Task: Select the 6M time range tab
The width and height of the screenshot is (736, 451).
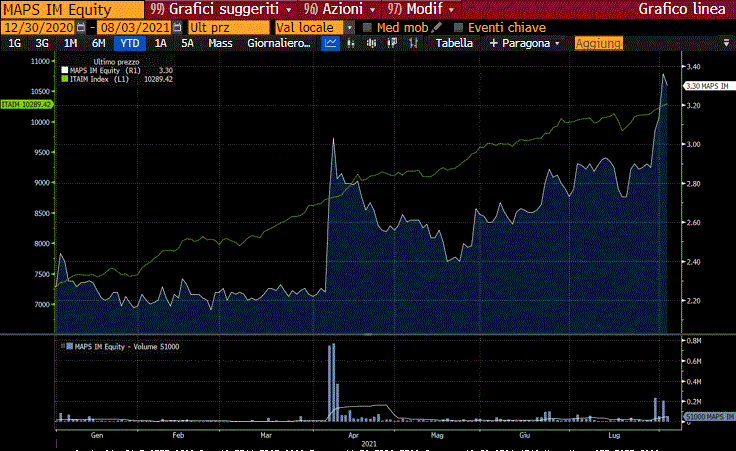Action: (x=99, y=43)
